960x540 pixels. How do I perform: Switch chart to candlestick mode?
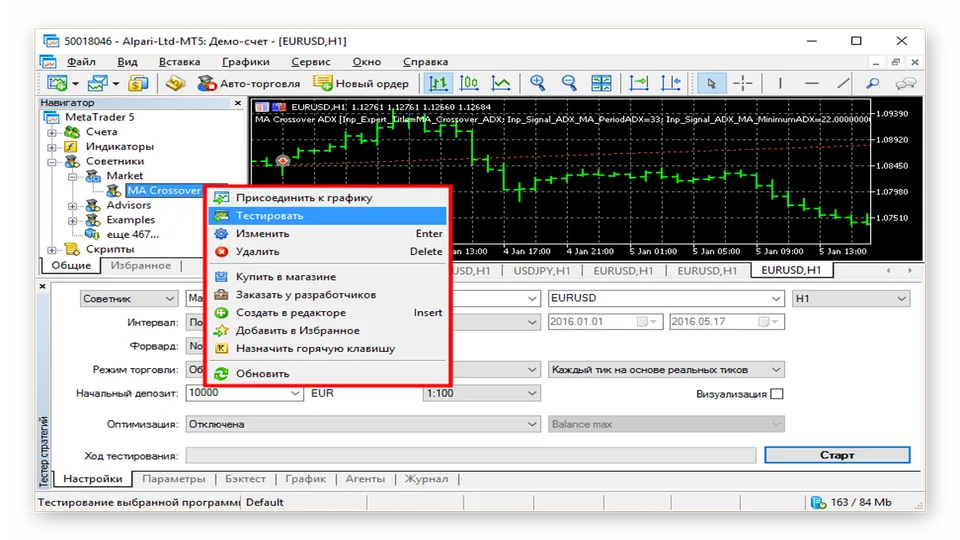pos(469,83)
